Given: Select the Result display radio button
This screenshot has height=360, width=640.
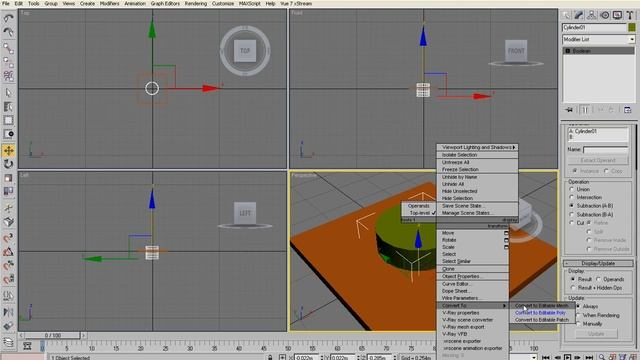Looking at the screenshot, I should tap(573, 279).
